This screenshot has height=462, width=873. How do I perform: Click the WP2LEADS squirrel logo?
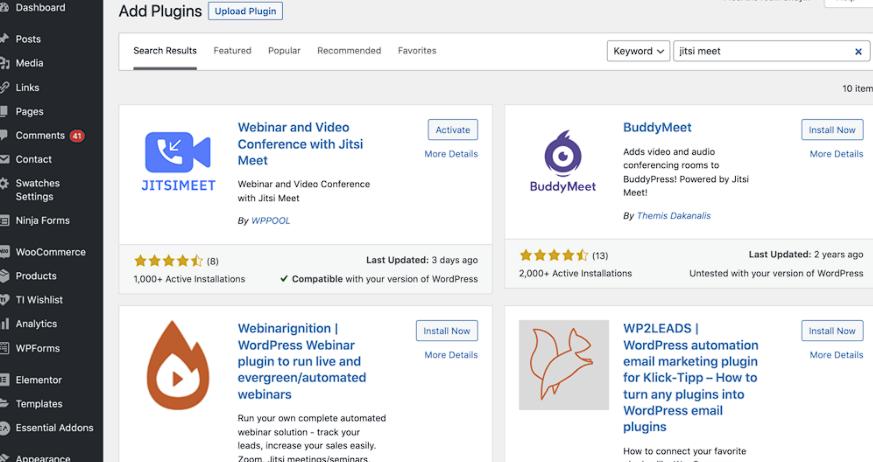tap(564, 365)
